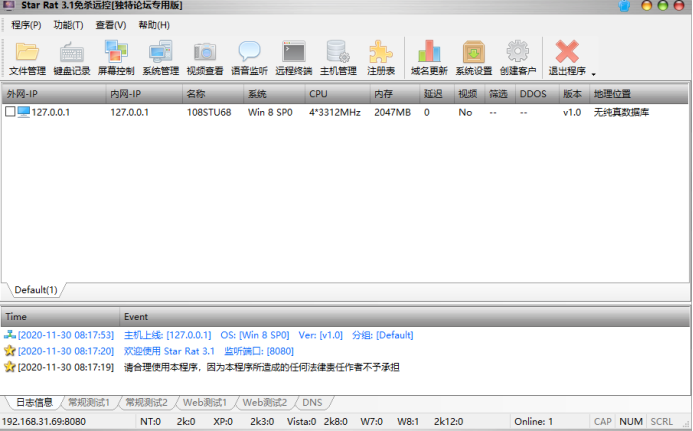Screen dimensions: 693x431
Task: Click the NUM indicator in the status bar
Action: (631, 422)
